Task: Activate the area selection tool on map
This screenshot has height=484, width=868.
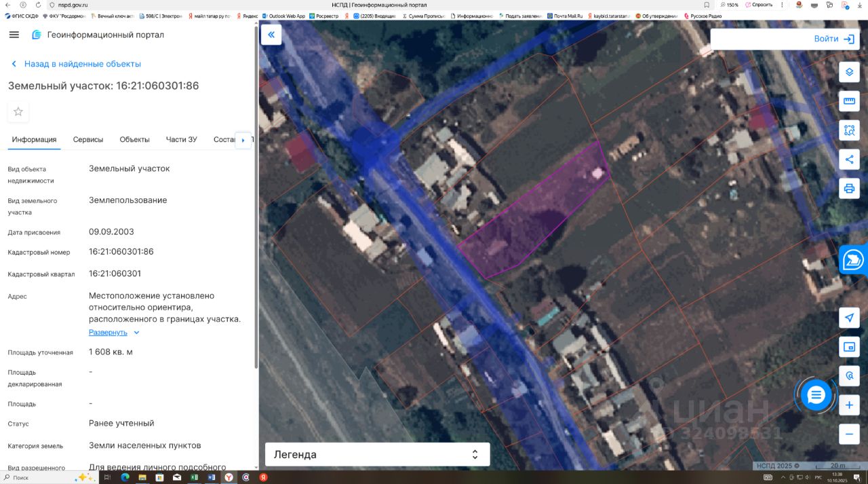Action: click(849, 130)
